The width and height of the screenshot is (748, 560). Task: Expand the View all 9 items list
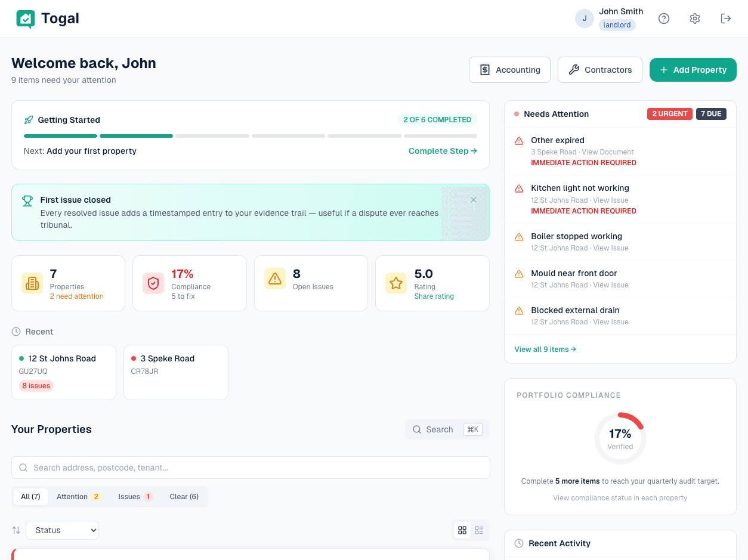(544, 349)
